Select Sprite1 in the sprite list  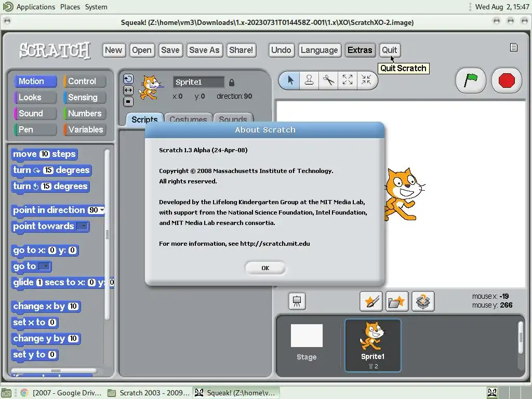point(373,345)
